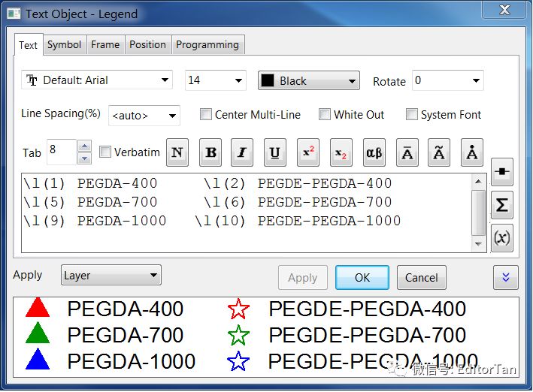Click the black color swatch
This screenshot has width=533, height=392.
pos(268,80)
